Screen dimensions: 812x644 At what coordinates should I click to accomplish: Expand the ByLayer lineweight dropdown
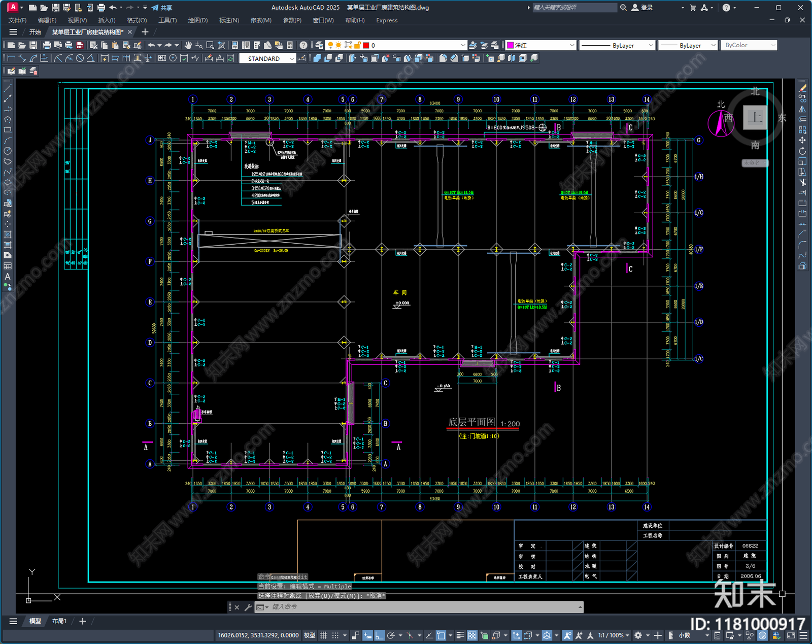[688, 45]
